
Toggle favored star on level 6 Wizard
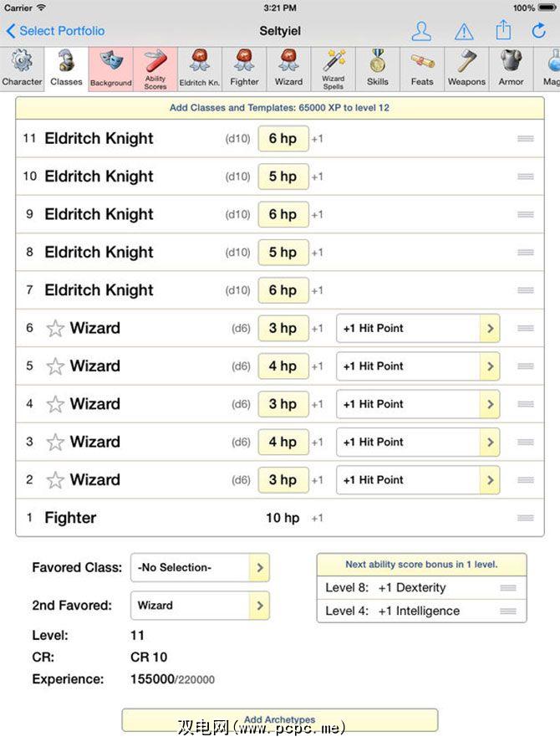55,329
